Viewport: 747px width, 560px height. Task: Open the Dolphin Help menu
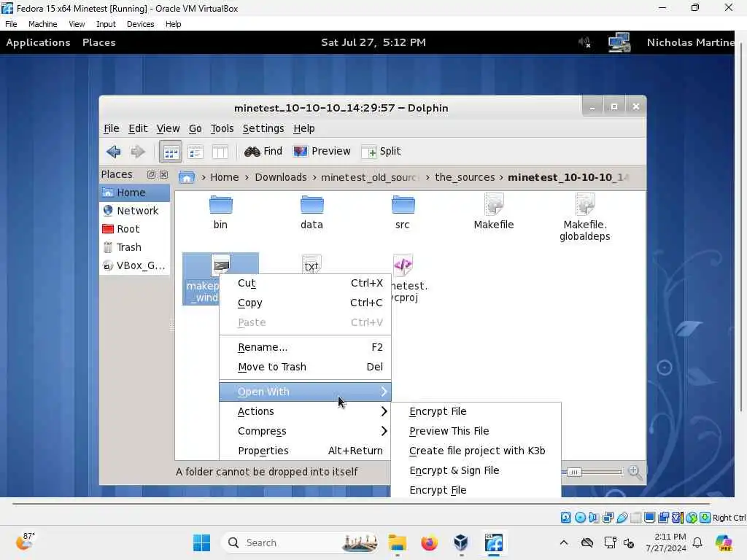pyautogui.click(x=304, y=128)
